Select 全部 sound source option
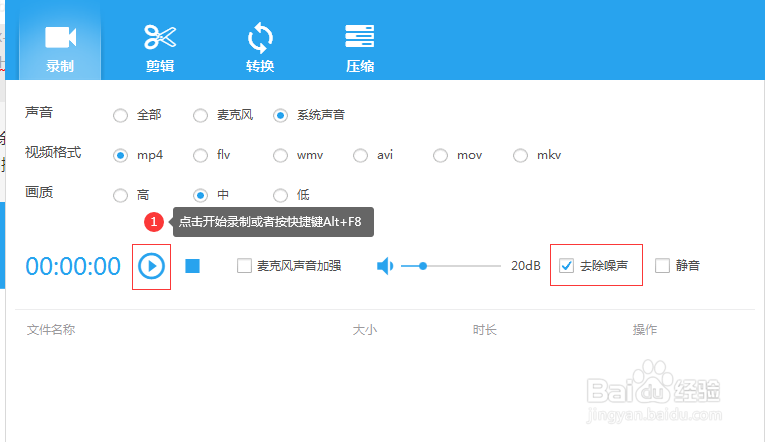Viewport: 765px width, 442px height. click(x=121, y=116)
